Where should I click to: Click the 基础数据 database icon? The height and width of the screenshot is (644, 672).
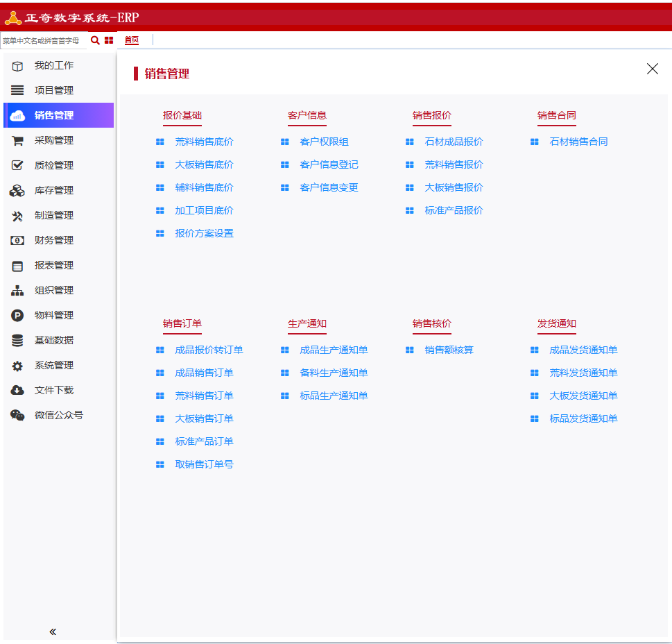coord(17,341)
